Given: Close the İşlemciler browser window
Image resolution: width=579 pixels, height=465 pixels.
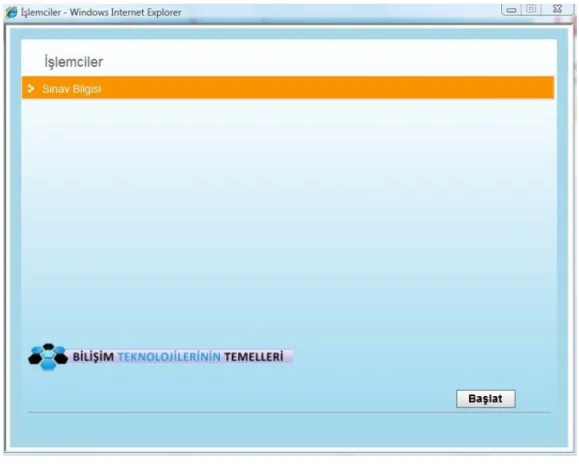Looking at the screenshot, I should [x=557, y=9].
